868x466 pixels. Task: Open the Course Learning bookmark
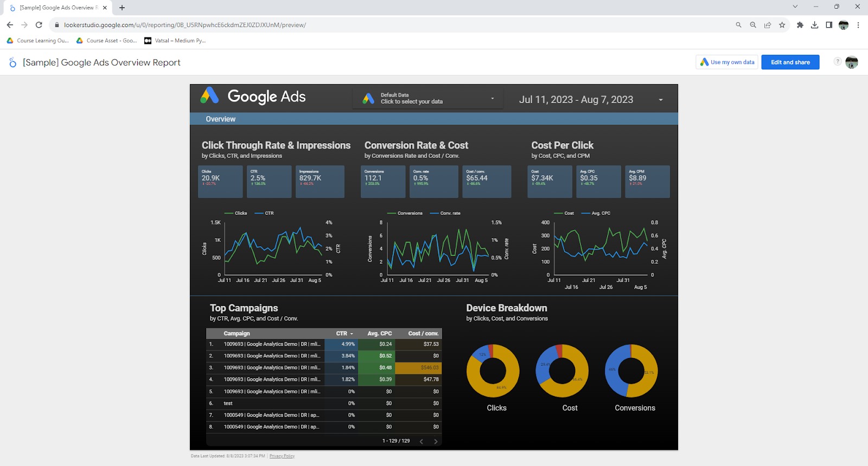point(38,41)
